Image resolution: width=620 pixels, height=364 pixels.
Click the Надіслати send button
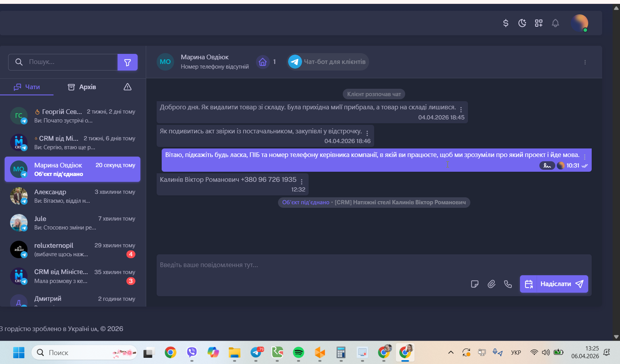[x=562, y=284]
